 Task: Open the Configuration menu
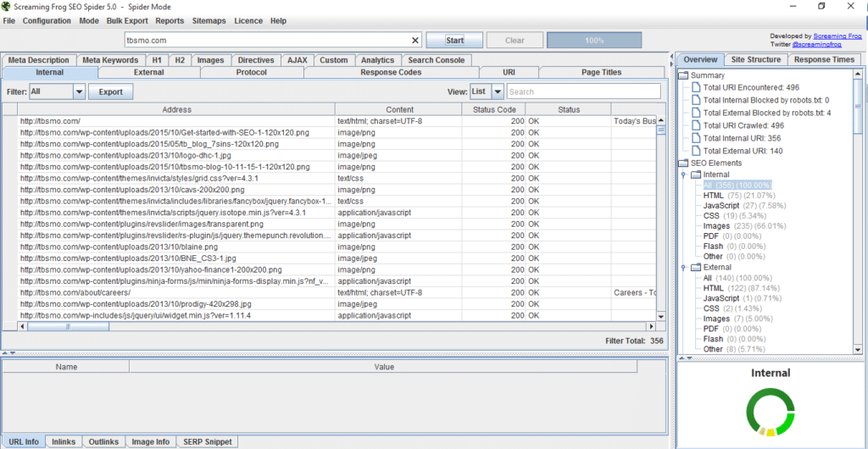click(47, 21)
